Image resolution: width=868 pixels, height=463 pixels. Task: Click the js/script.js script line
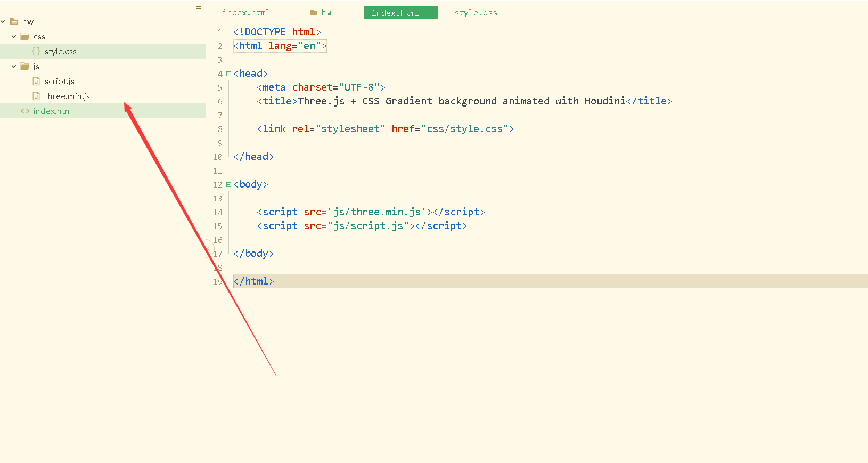pyautogui.click(x=362, y=226)
